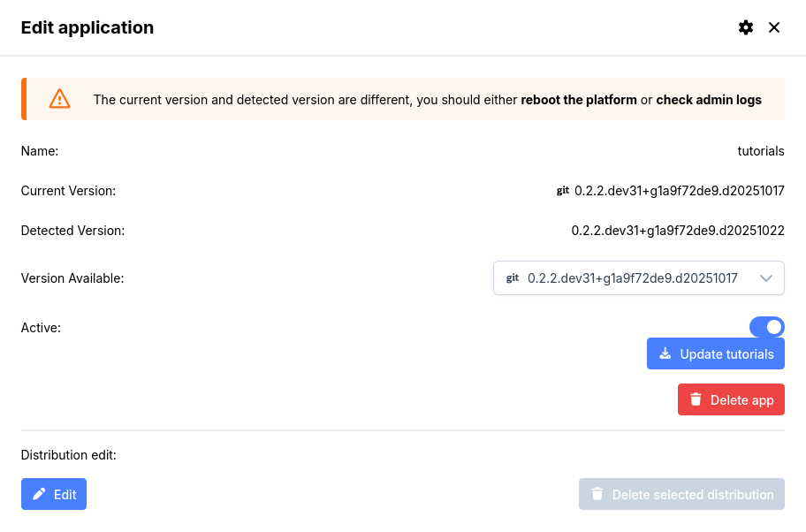
Task: Click the Delete selected distribution button
Action: [x=681, y=494]
